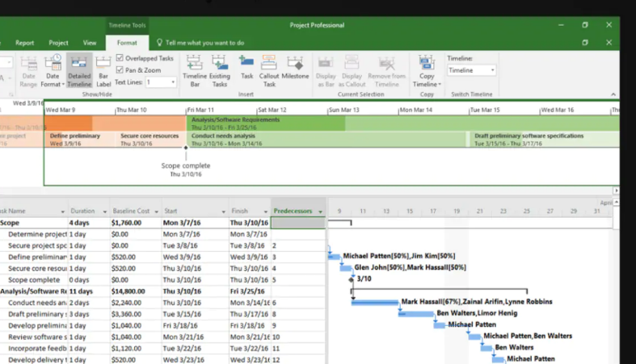The width and height of the screenshot is (636, 364).
Task: Click Tell me what you want to do
Action: [204, 43]
